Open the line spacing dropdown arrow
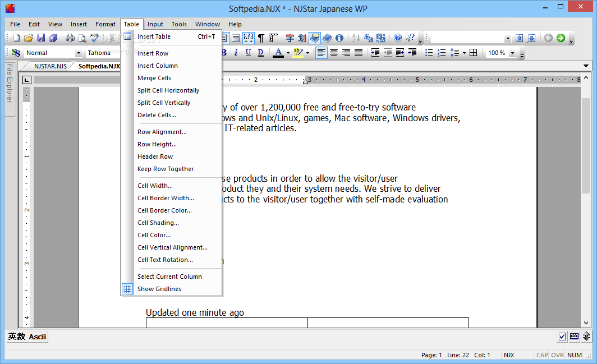This screenshot has height=364, width=597. (x=464, y=53)
